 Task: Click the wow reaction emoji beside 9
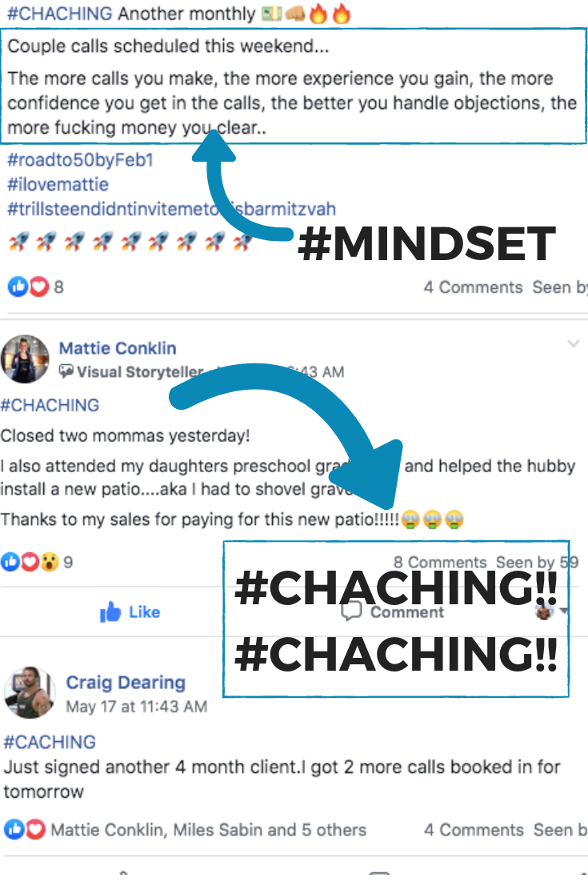point(50,561)
